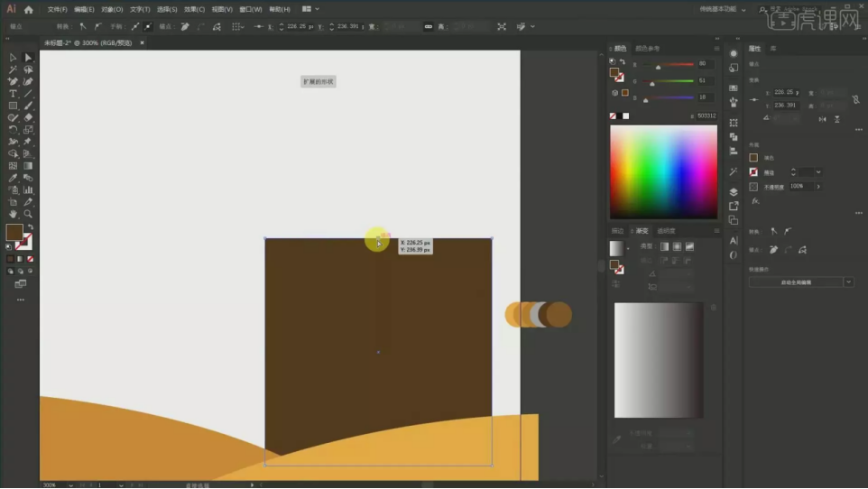Select the Type tool
Screen dimensions: 868x489
tap(13, 94)
